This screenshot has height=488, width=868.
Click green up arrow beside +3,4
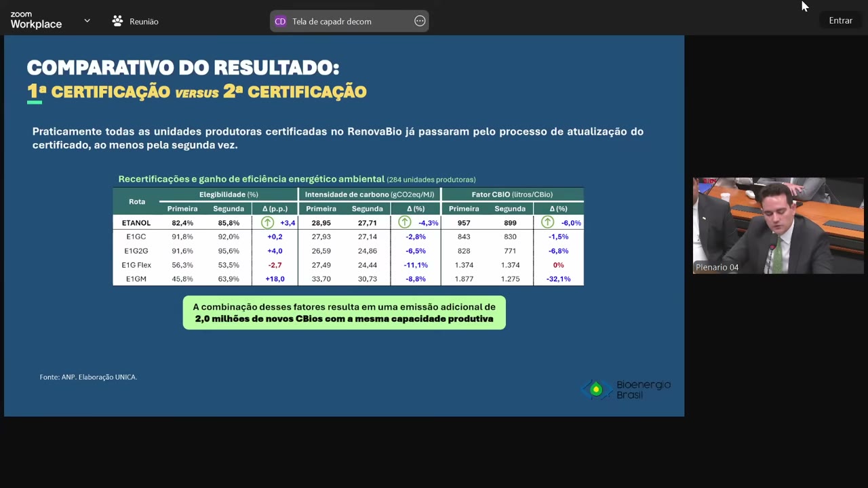(x=268, y=222)
